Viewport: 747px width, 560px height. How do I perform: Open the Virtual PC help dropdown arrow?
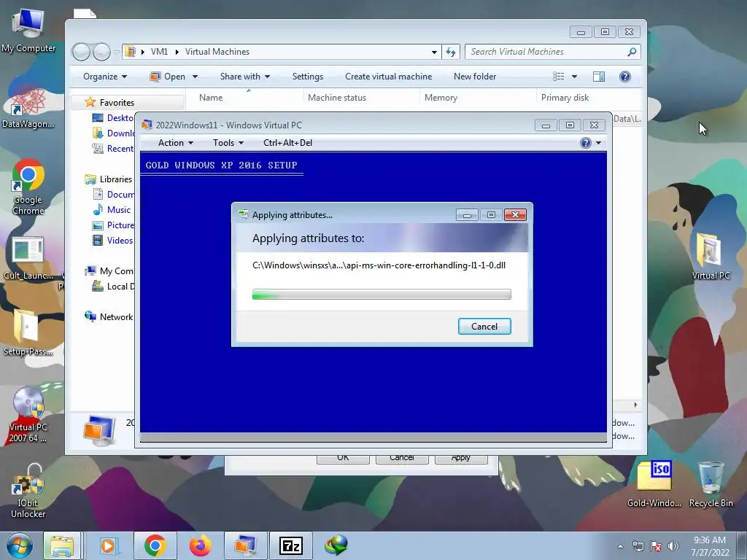coord(598,143)
